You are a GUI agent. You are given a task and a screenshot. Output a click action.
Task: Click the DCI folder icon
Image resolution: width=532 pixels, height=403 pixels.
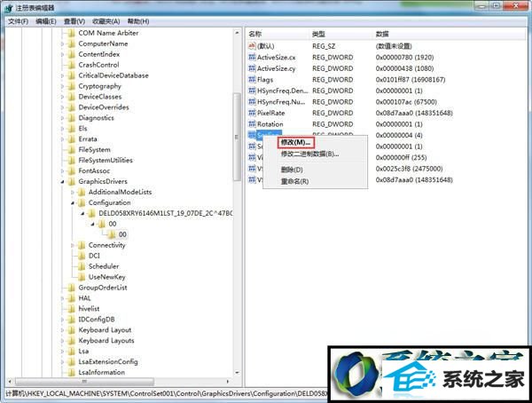pyautogui.click(x=82, y=256)
